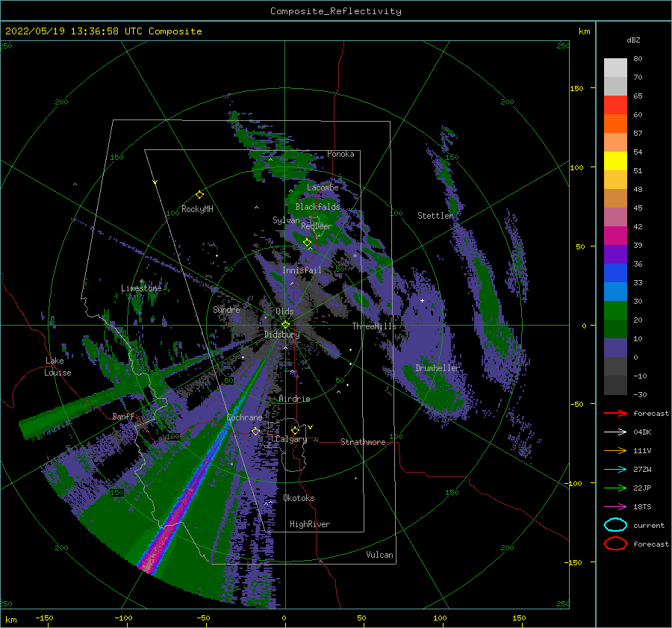Click the Vulcan label

(x=379, y=555)
